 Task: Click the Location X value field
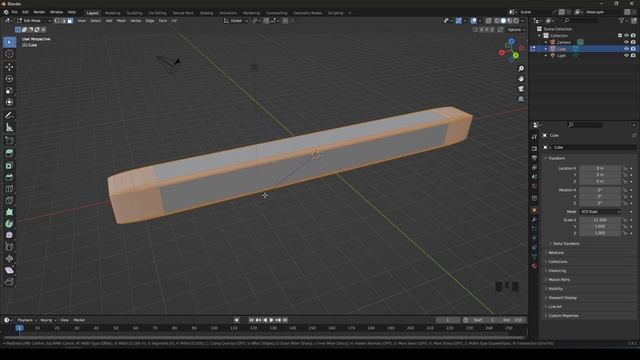[x=600, y=168]
